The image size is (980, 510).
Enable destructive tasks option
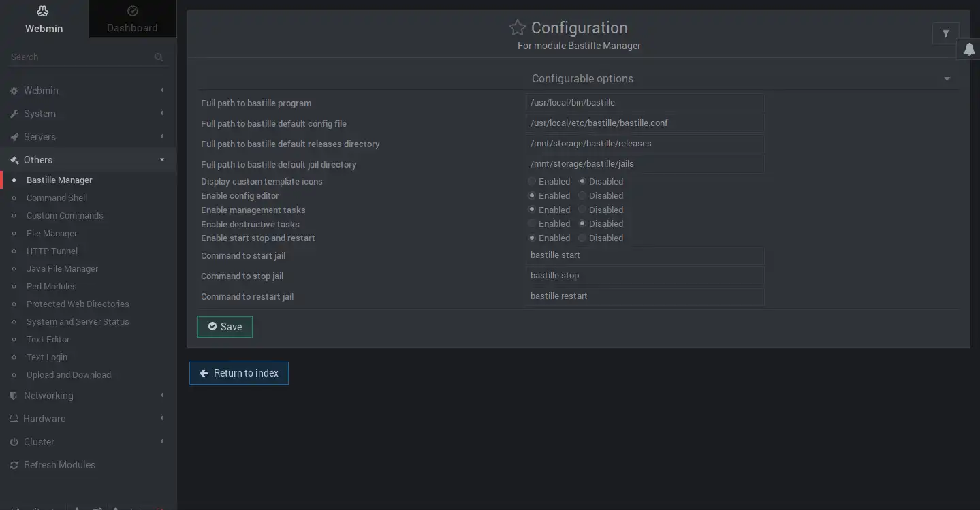pos(532,223)
